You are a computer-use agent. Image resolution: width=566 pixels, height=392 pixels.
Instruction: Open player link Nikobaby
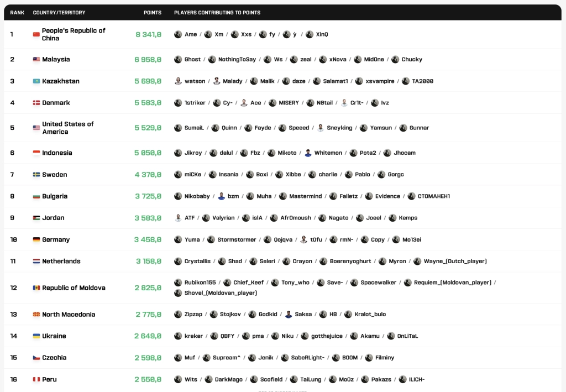(197, 196)
